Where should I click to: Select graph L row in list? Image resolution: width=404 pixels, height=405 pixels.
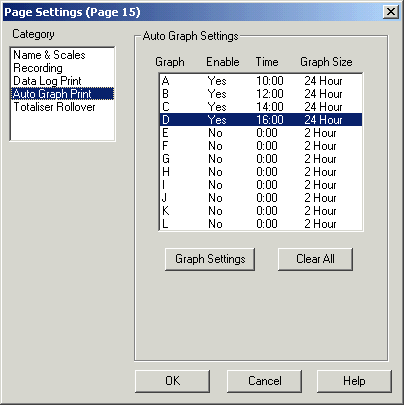point(261,224)
